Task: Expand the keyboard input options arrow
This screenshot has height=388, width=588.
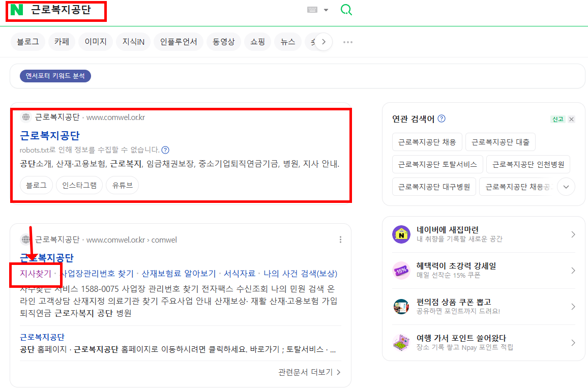Action: (x=326, y=10)
